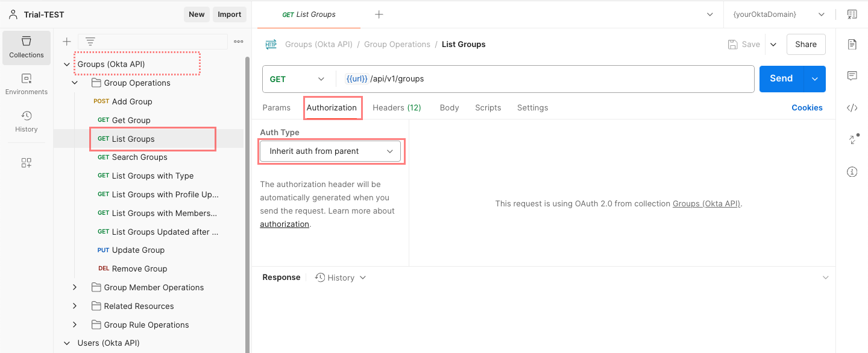This screenshot has height=353, width=868.
Task: Click the Send button
Action: coord(781,79)
